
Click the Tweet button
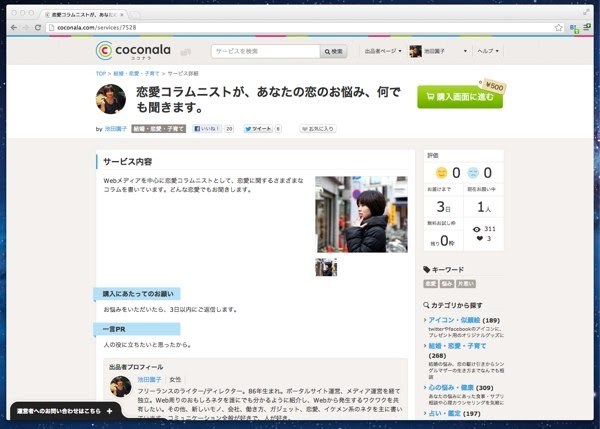pyautogui.click(x=258, y=129)
